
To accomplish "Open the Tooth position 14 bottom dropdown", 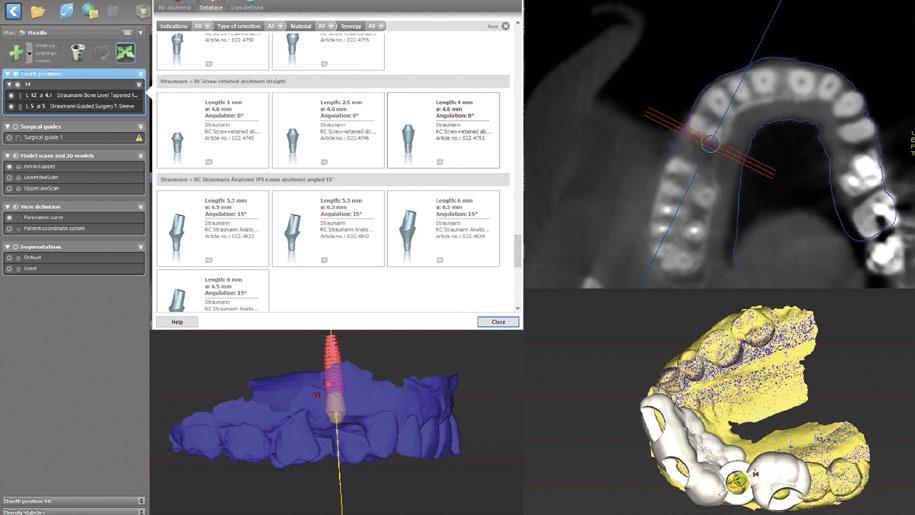I will (x=141, y=500).
